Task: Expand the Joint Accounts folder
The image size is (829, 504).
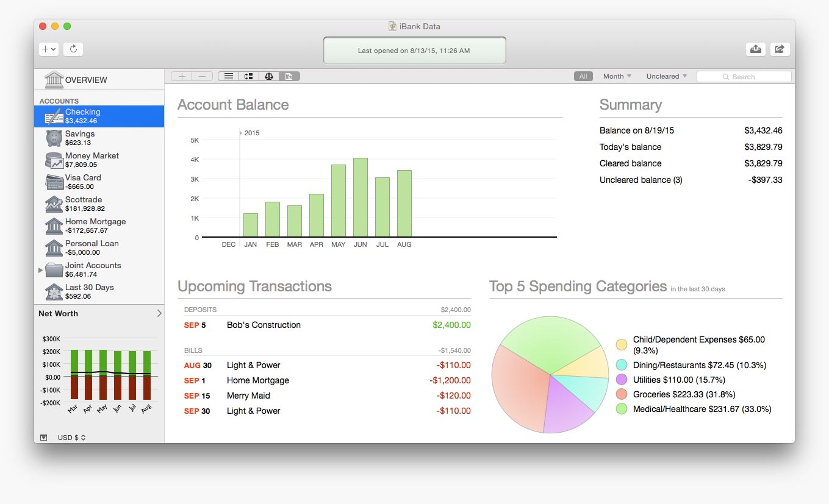Action: [x=40, y=269]
